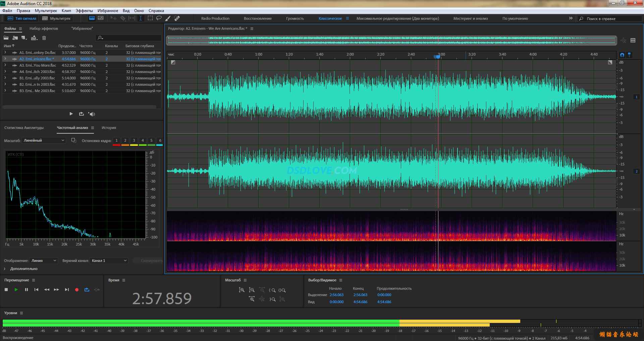644x341 pixels.
Task: Expand the workspace overflow chevrons
Action: coord(571,18)
